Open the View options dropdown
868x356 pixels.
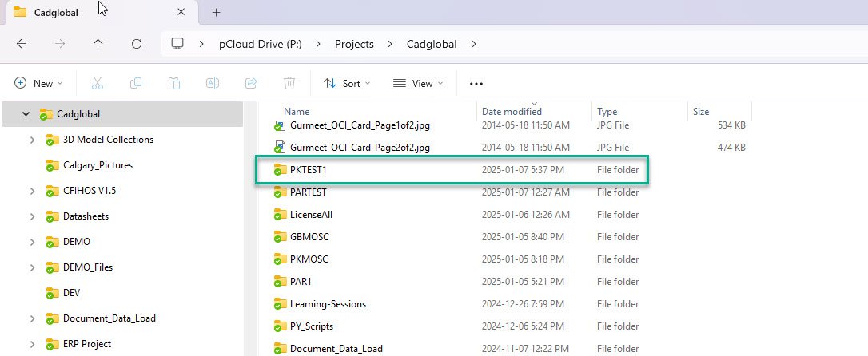pos(416,83)
